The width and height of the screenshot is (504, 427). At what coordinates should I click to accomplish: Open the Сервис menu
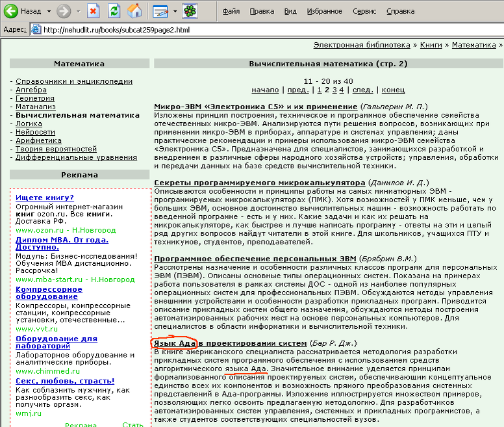(x=364, y=11)
